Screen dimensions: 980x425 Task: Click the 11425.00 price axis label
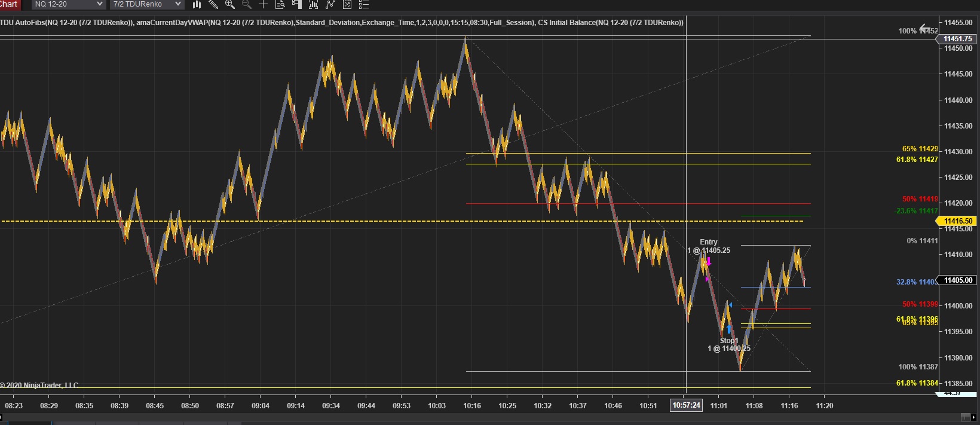tap(958, 178)
